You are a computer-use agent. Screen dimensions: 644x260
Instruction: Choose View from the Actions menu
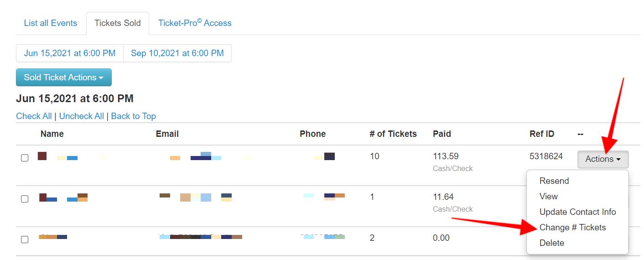pyautogui.click(x=549, y=196)
